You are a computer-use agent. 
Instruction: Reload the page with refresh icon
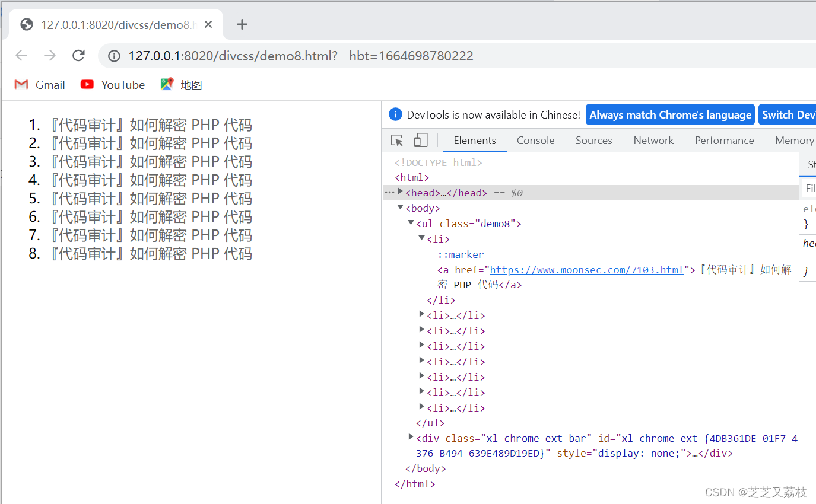coord(78,56)
